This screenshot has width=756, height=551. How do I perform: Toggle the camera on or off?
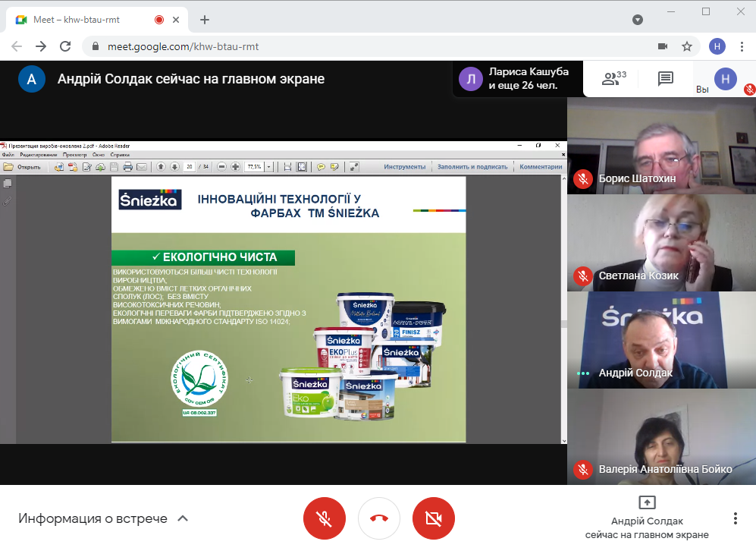click(434, 519)
